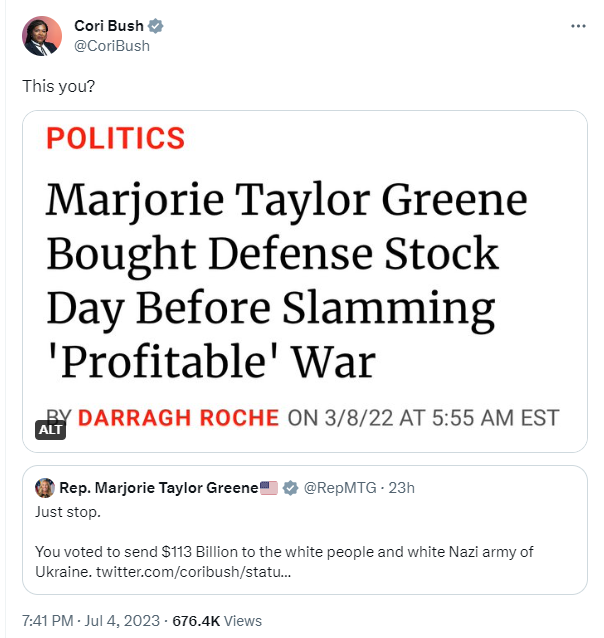Click the 23h quoted tweet timestamp
The width and height of the screenshot is (604, 638).
(402, 488)
